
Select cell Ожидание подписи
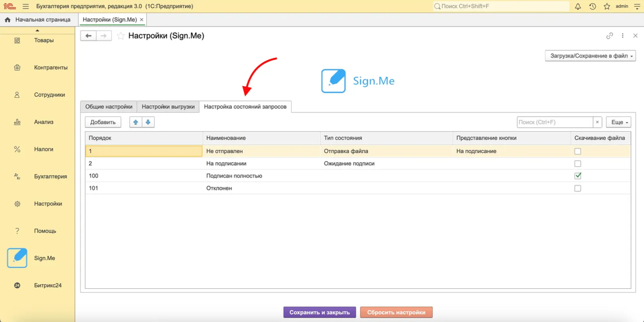(387, 163)
